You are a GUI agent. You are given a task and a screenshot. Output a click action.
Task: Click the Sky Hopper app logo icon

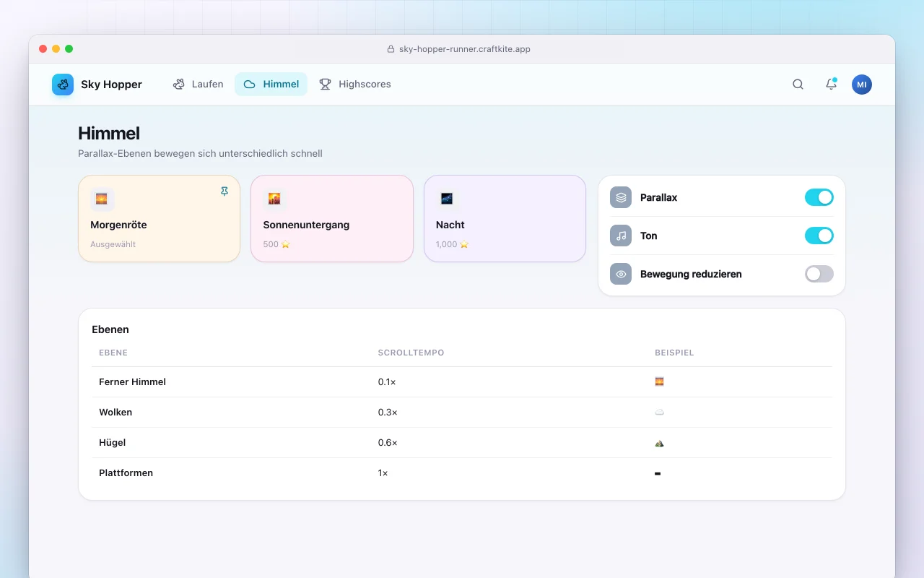point(63,85)
